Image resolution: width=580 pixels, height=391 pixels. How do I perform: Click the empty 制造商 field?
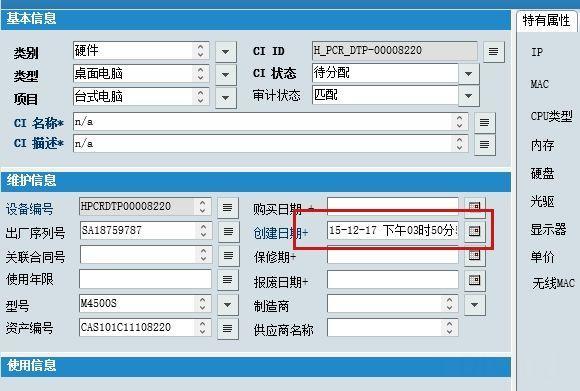tap(393, 304)
